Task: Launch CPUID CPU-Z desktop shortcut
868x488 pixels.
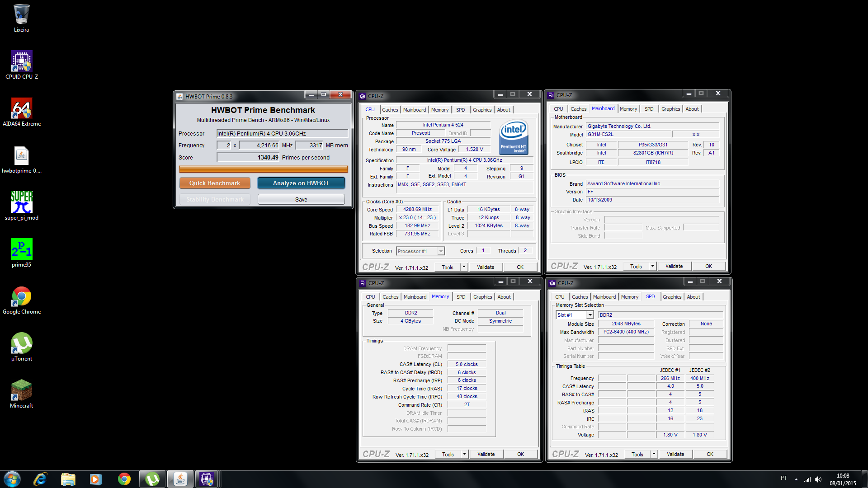Action: click(21, 65)
